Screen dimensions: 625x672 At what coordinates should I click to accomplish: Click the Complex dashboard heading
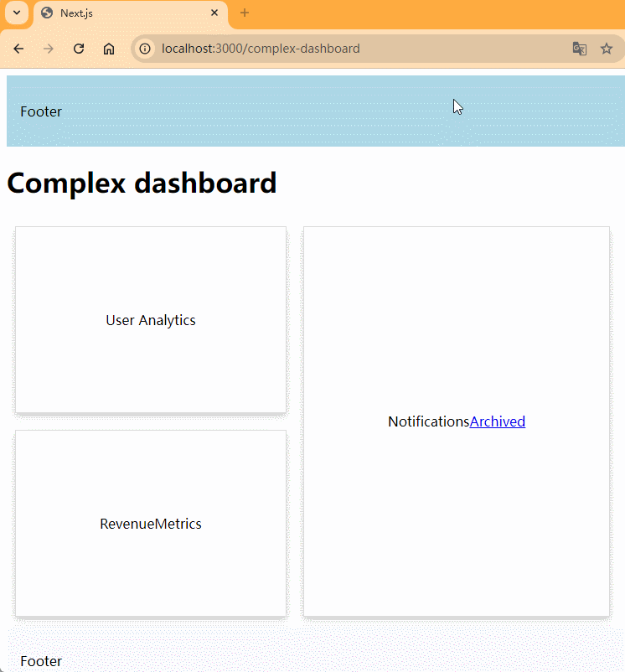(142, 183)
